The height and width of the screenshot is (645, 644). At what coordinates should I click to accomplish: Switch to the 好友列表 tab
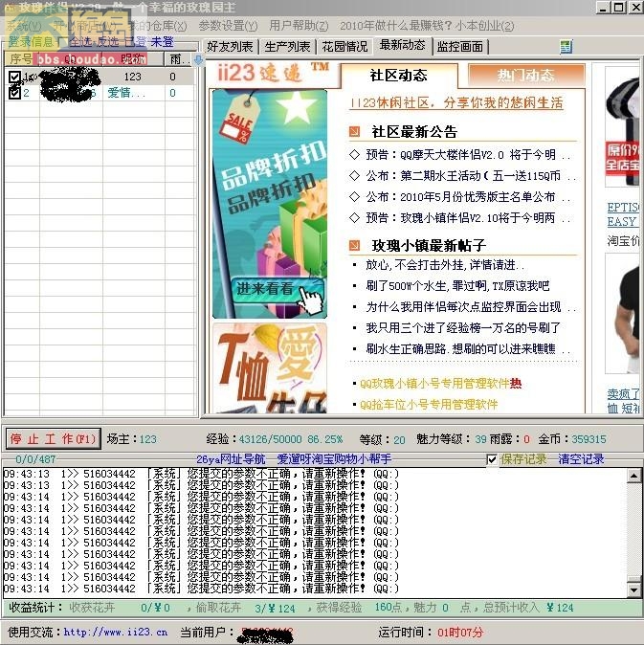click(230, 47)
